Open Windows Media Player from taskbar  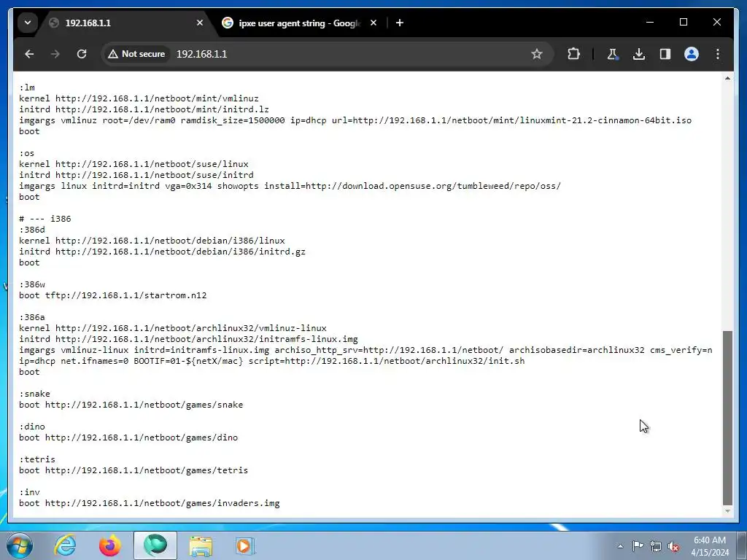(x=245, y=545)
